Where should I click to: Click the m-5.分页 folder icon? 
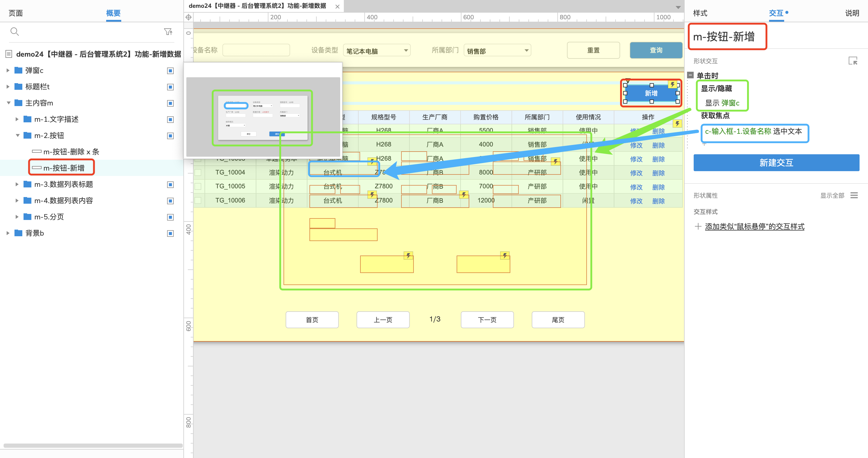27,217
